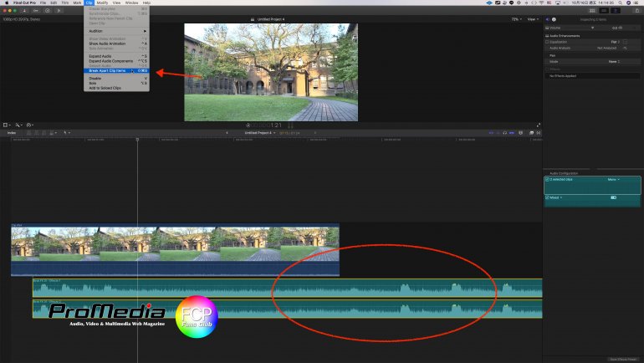Click the Wi-Fi status icon
Viewport: 644px width, 363px height.
tap(541, 3)
